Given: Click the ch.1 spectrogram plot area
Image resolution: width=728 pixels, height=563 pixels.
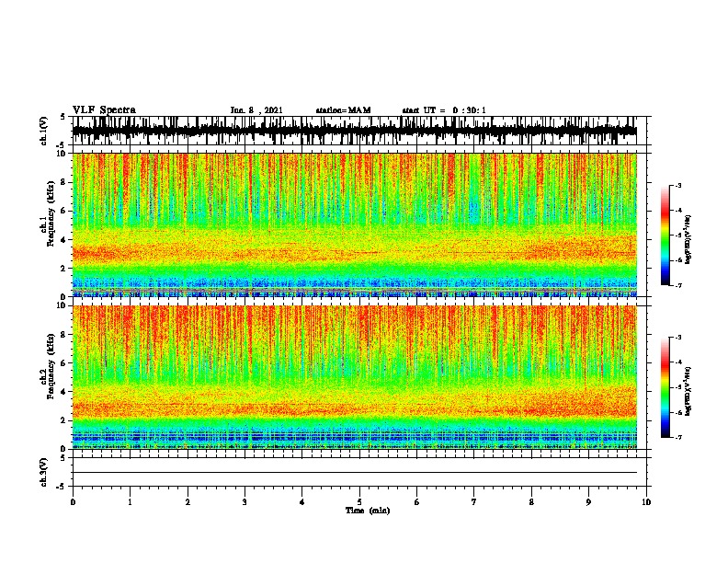Looking at the screenshot, I should pyautogui.click(x=355, y=224).
